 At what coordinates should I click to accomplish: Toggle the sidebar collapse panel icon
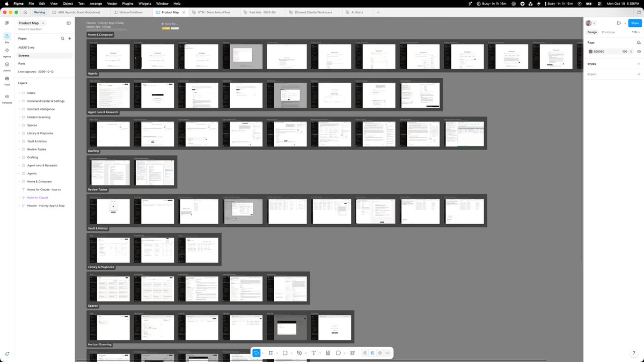pyautogui.click(x=69, y=23)
